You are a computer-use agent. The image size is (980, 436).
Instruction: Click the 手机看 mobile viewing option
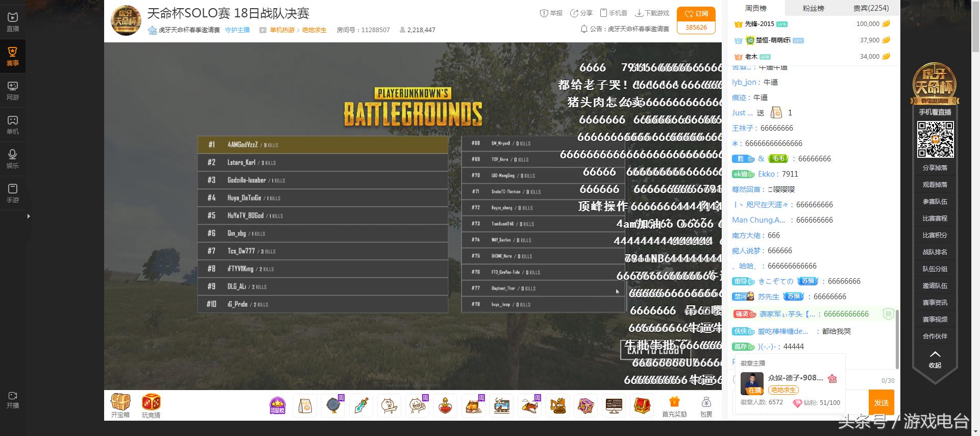click(614, 13)
